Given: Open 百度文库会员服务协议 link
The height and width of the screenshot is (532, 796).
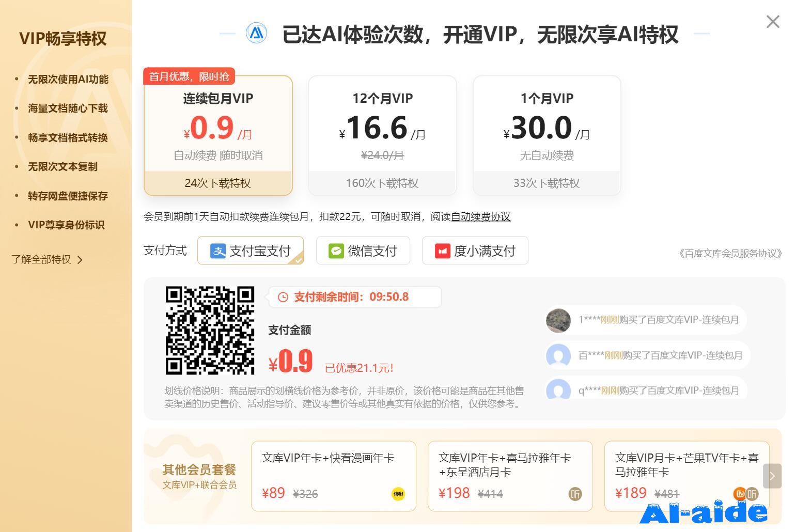Looking at the screenshot, I should pos(730,253).
